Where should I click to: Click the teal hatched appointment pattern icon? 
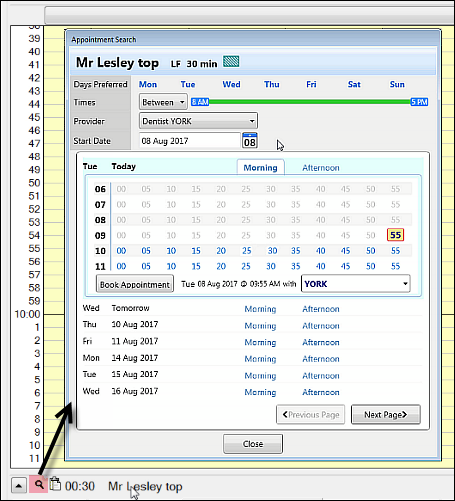[x=231, y=62]
